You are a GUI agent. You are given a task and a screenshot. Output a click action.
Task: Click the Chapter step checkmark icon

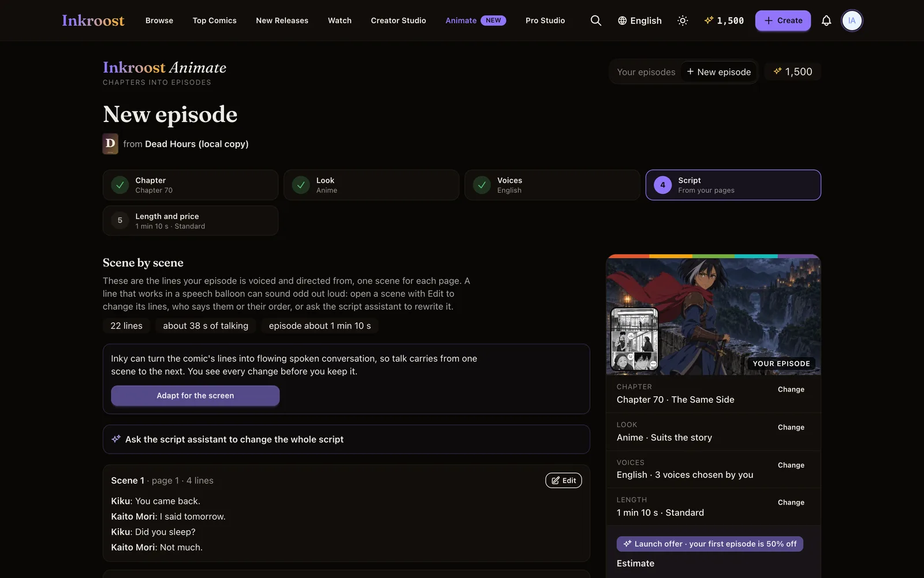[120, 185]
